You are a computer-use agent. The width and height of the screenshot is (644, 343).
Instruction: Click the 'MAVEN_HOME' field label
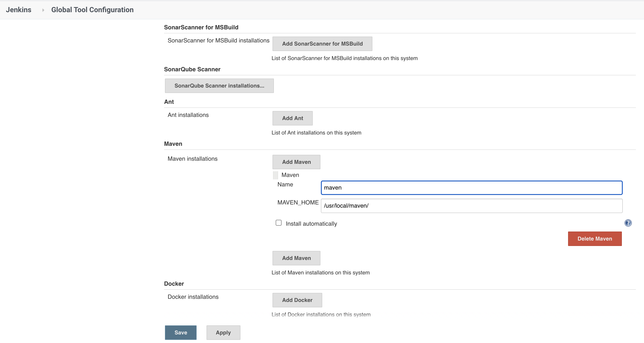pos(298,202)
